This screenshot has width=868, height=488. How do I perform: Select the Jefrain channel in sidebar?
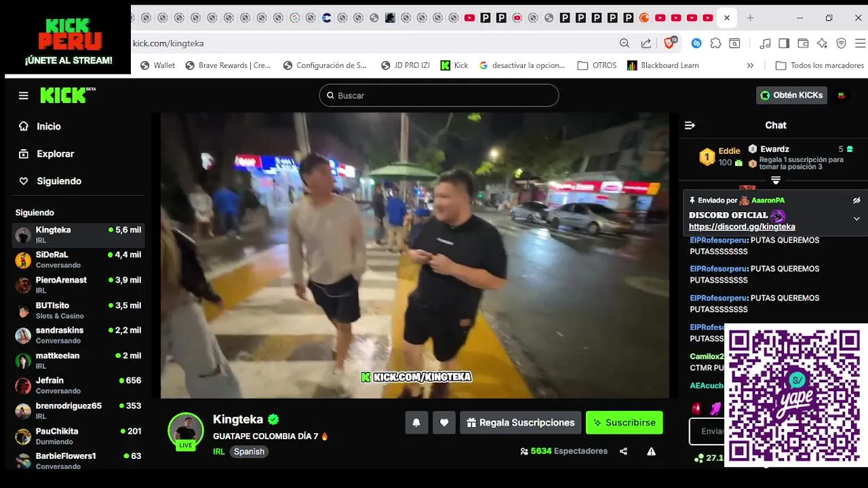[x=79, y=386]
